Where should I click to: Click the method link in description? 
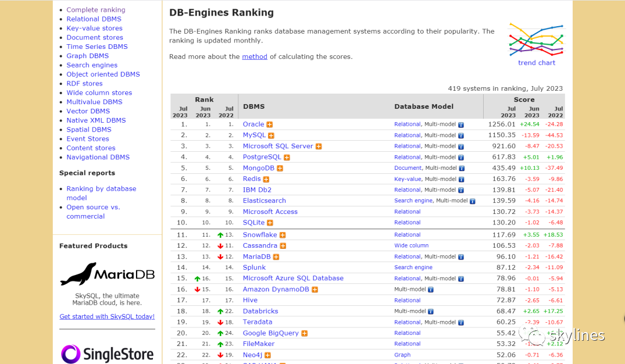[x=255, y=56]
